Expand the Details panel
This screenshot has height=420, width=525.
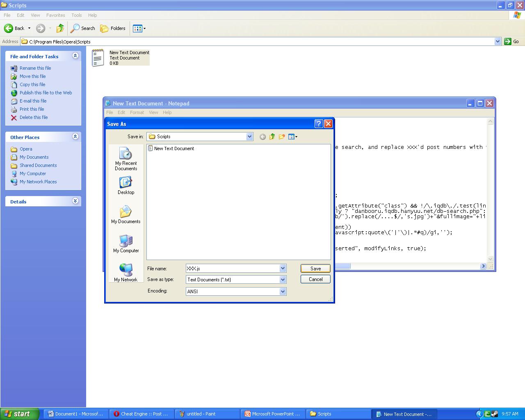pos(75,201)
